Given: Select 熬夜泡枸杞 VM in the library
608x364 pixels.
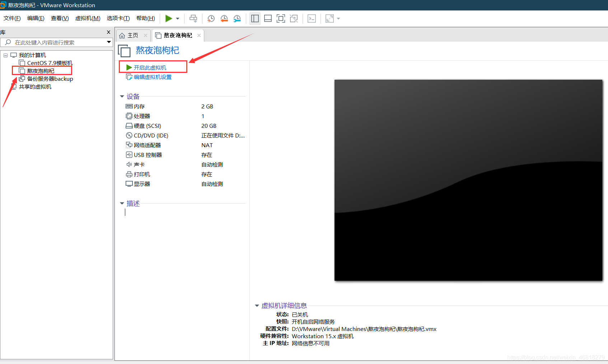Looking at the screenshot, I should coord(41,71).
